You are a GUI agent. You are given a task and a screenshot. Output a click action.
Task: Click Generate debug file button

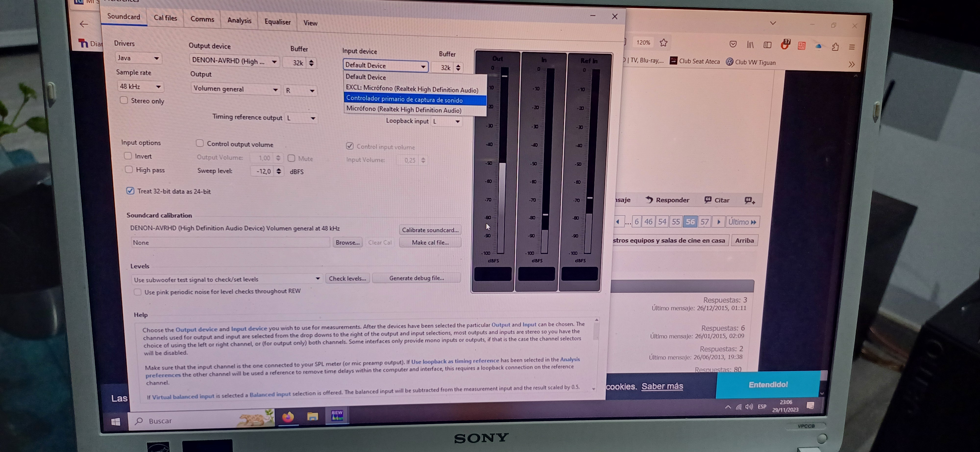(416, 278)
